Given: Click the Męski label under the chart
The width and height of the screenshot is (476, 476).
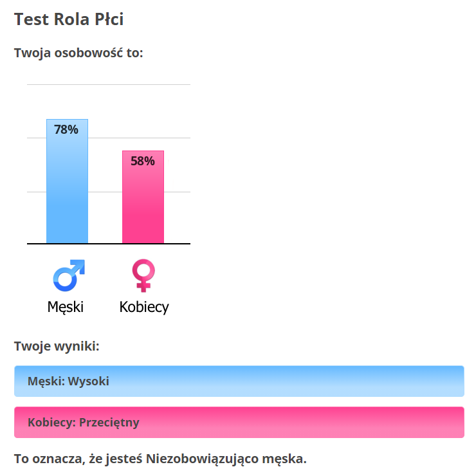Looking at the screenshot, I should (x=65, y=307).
